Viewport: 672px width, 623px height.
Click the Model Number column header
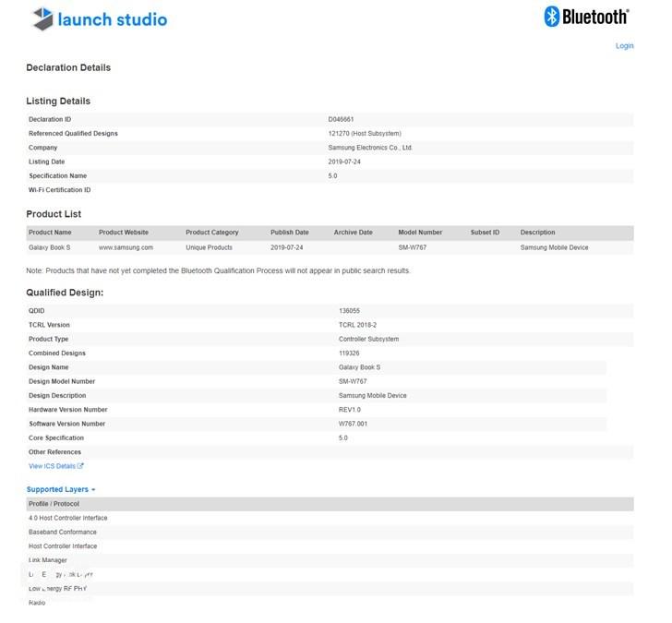coord(420,233)
